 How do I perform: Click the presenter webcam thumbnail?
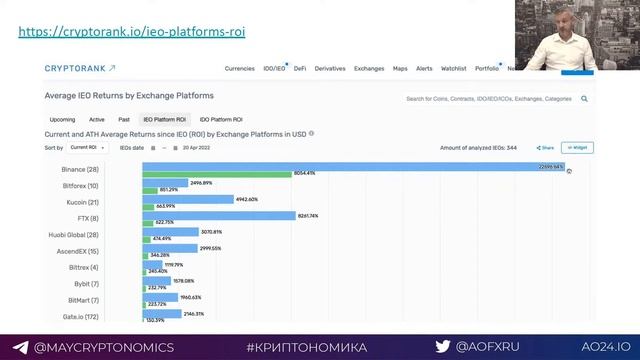(577, 35)
